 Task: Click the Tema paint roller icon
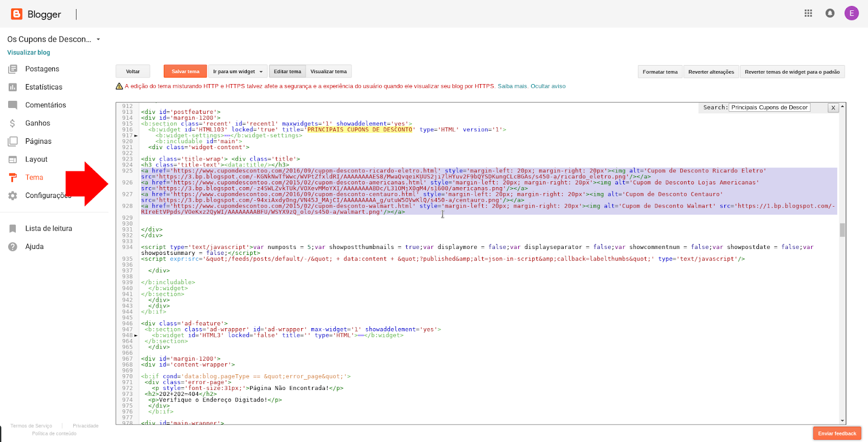[x=12, y=177]
